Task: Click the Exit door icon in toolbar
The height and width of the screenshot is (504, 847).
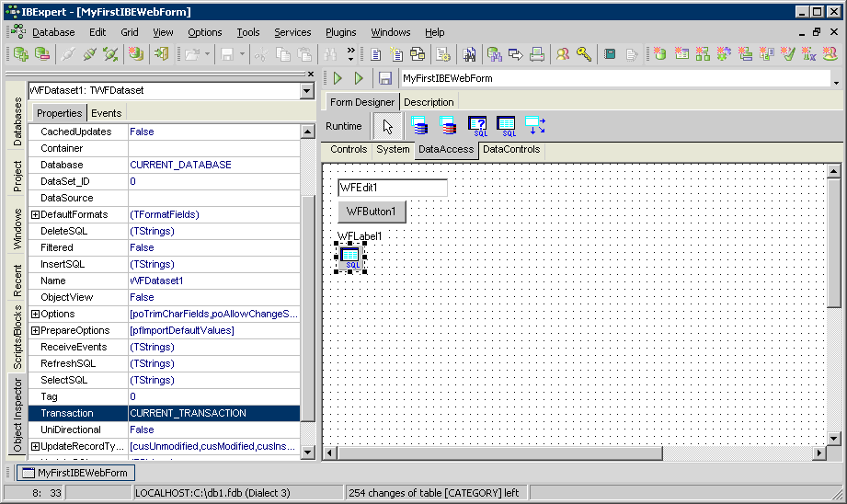Action: (162, 54)
